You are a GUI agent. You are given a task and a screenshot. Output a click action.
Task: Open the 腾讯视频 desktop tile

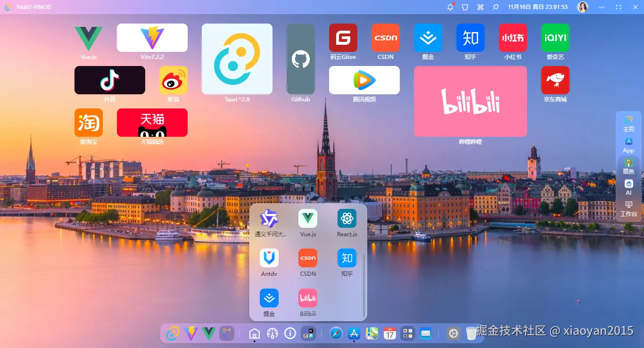pyautogui.click(x=364, y=80)
